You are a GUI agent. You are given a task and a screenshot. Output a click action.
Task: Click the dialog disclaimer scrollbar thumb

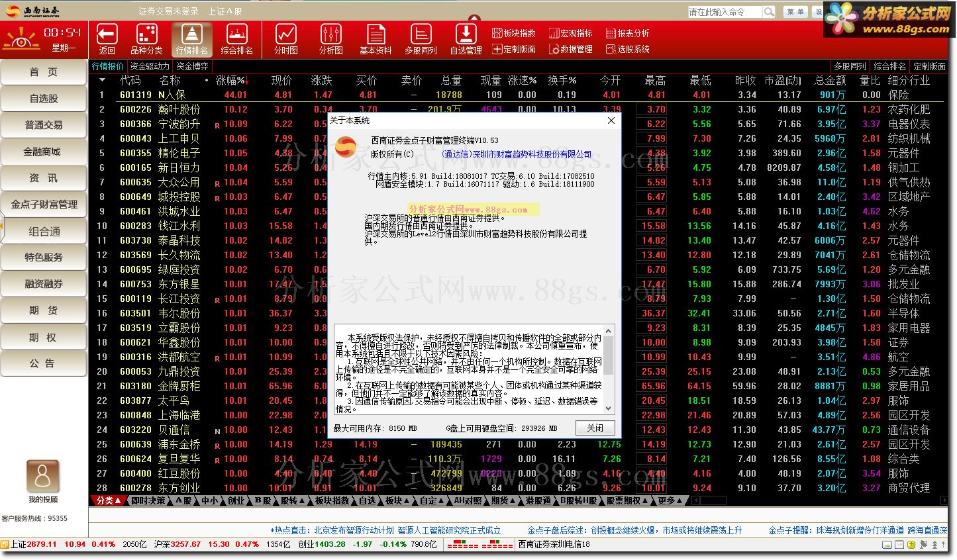click(609, 355)
